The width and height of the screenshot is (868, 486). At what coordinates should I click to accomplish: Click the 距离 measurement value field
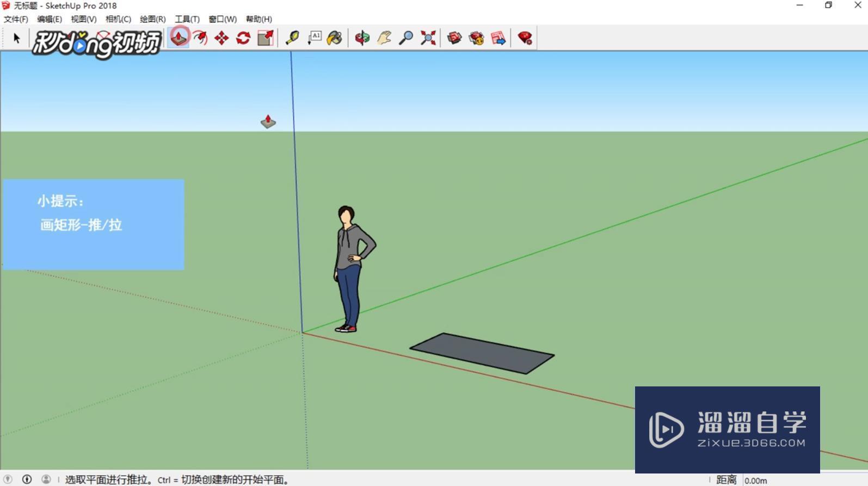pos(804,480)
